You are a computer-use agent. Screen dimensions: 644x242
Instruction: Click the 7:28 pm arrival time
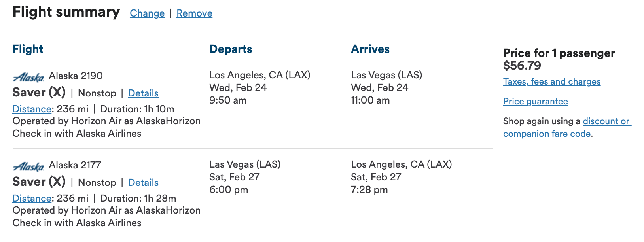[369, 190]
